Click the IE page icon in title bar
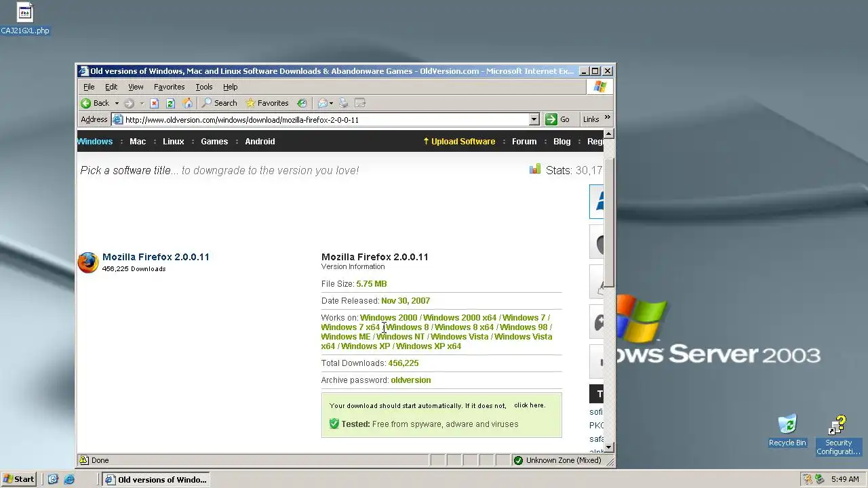This screenshot has height=488, width=868. point(83,70)
